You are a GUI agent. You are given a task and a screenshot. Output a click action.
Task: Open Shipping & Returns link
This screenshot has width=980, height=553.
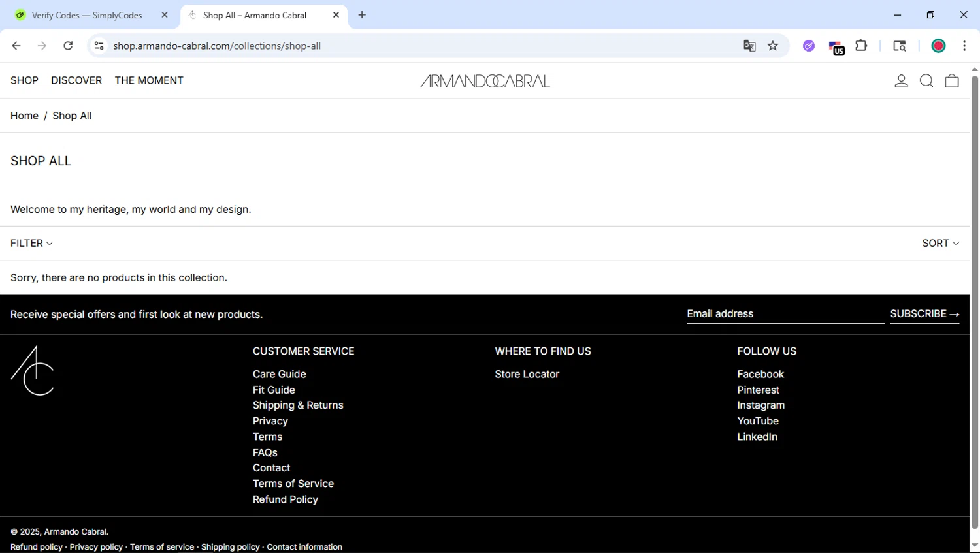tap(298, 405)
